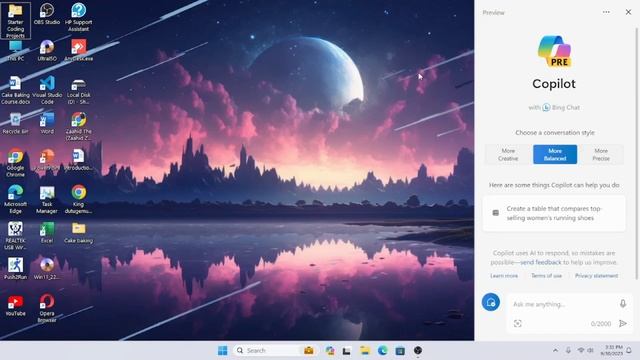
Task: Open This PC desktop icon
Action: [x=16, y=51]
